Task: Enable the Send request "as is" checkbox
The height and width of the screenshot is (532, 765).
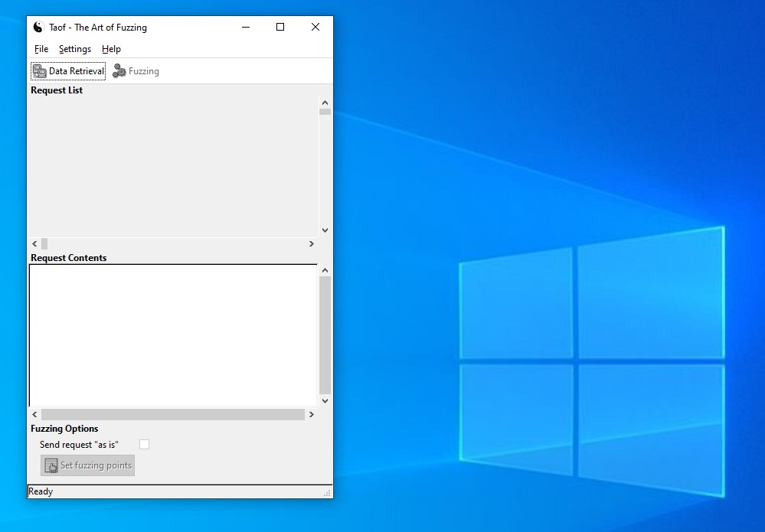Action: coord(144,445)
